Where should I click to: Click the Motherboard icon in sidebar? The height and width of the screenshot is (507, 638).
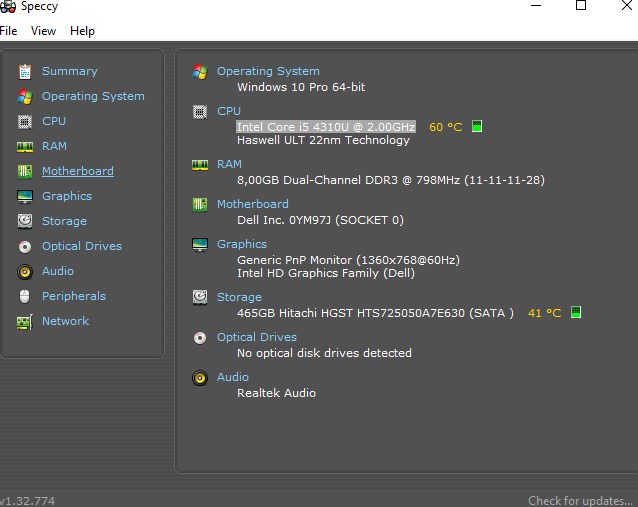tap(25, 171)
